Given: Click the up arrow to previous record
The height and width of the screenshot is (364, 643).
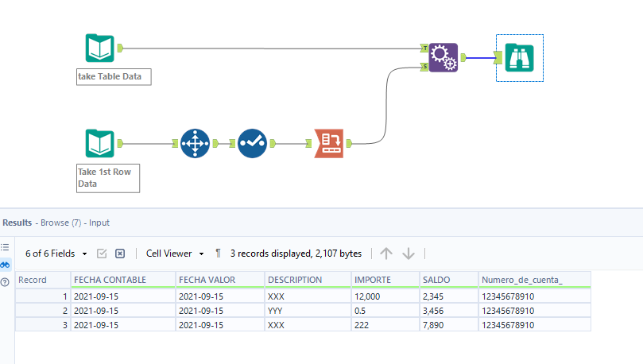Looking at the screenshot, I should (386, 254).
